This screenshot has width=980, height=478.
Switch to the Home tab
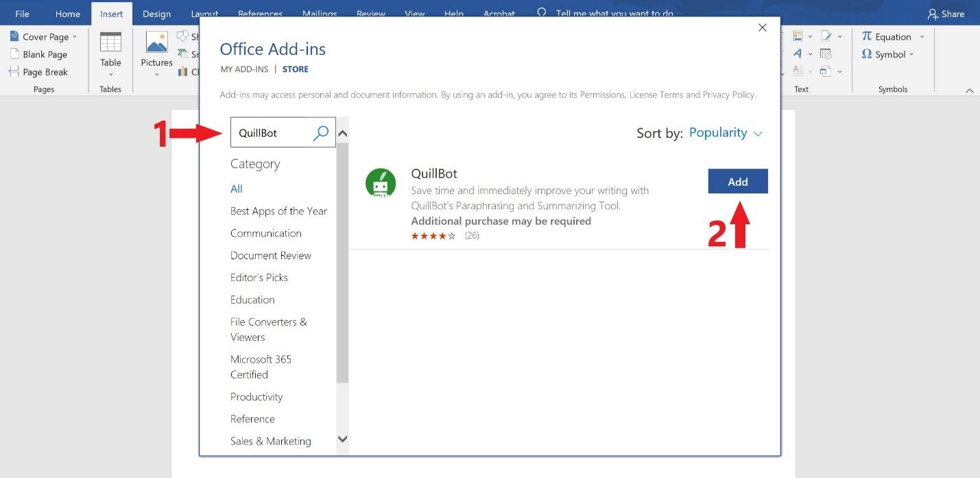click(67, 14)
